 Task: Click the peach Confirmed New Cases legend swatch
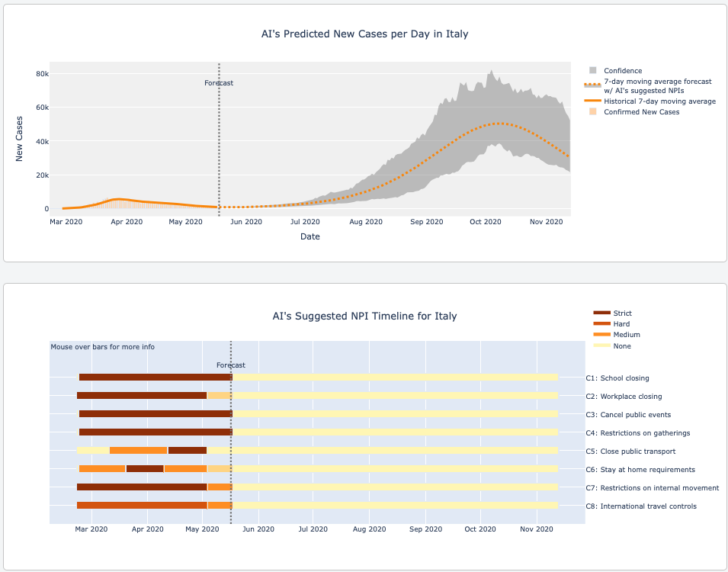(592, 112)
